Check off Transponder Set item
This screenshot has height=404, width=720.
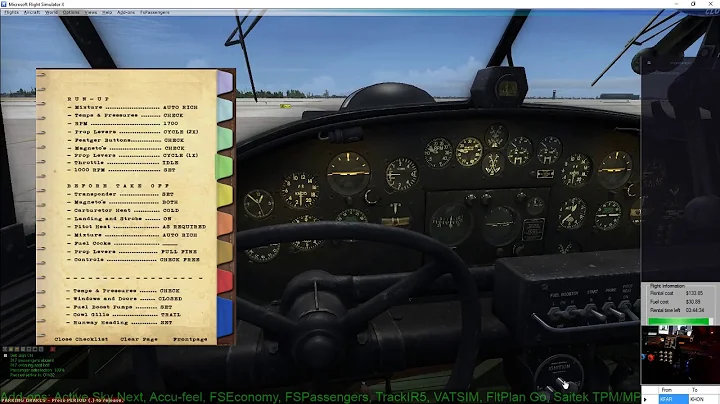[x=121, y=194]
